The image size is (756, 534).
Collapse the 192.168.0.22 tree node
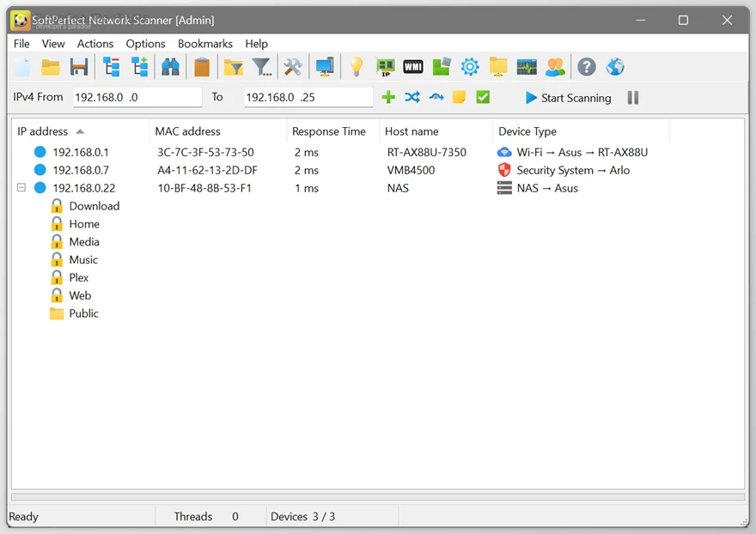(21, 187)
